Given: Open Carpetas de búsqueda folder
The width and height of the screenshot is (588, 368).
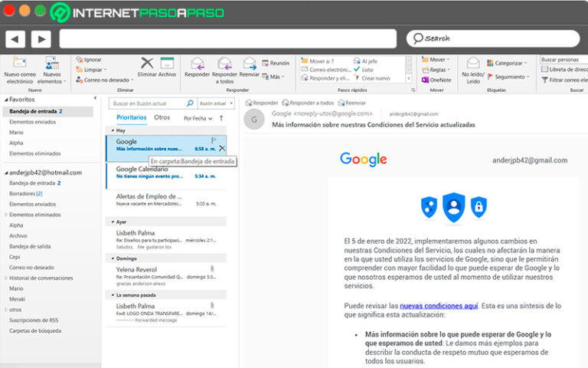Looking at the screenshot, I should [35, 330].
